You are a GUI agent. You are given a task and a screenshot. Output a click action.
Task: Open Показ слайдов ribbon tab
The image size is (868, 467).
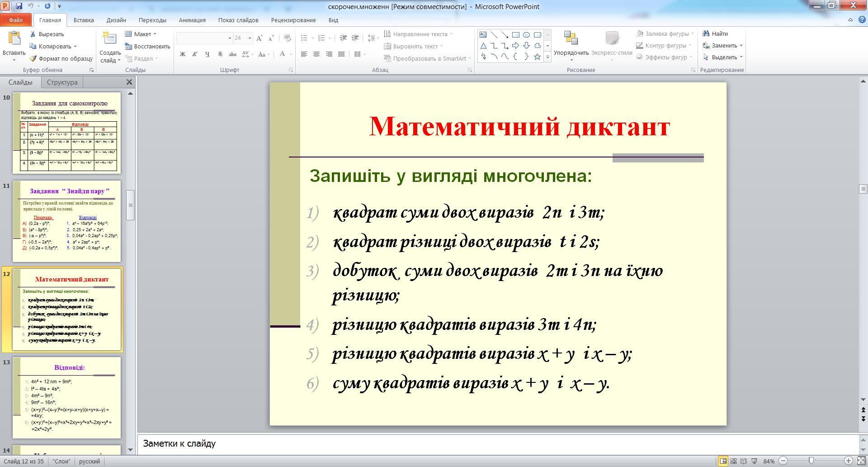pyautogui.click(x=238, y=20)
